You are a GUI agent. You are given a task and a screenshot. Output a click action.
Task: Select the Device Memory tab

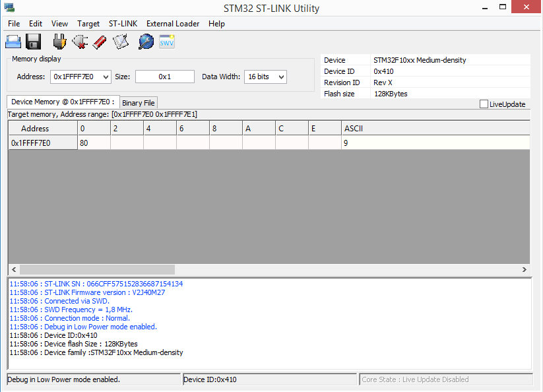click(x=63, y=102)
